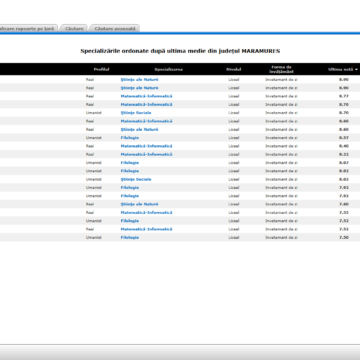Open Filologie link with grade 8.57

[130, 138]
